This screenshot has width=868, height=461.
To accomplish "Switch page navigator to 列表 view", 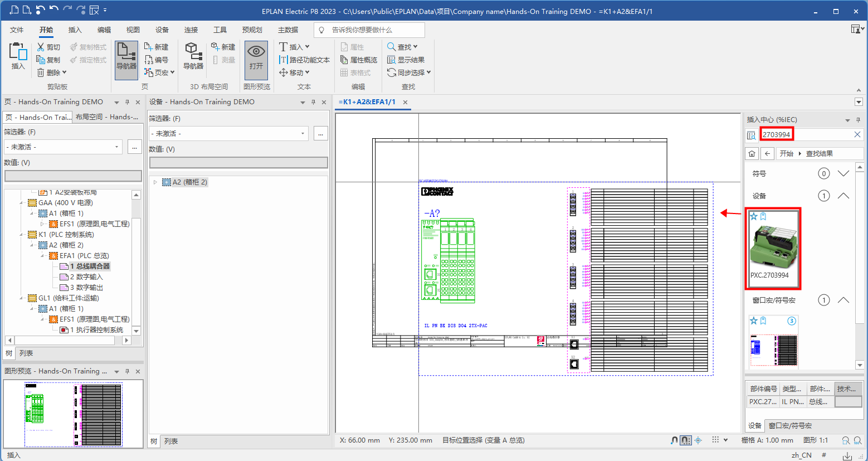I will coord(26,353).
